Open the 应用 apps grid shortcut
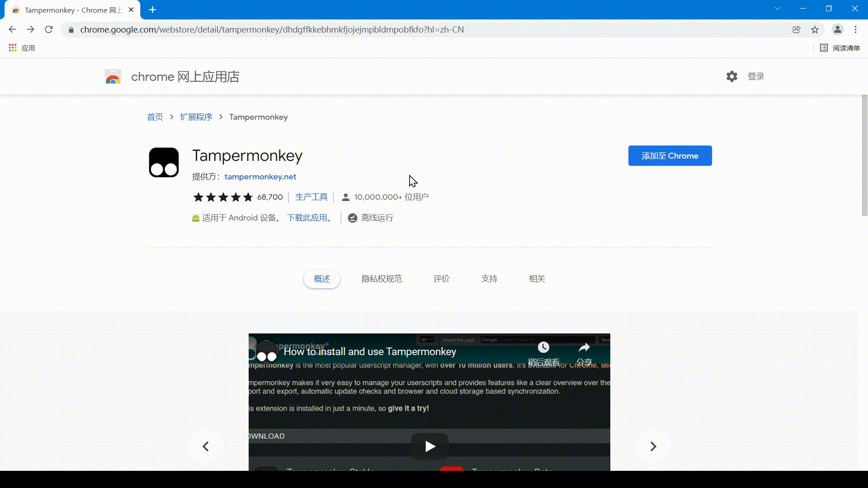This screenshot has width=868, height=488. (22, 48)
